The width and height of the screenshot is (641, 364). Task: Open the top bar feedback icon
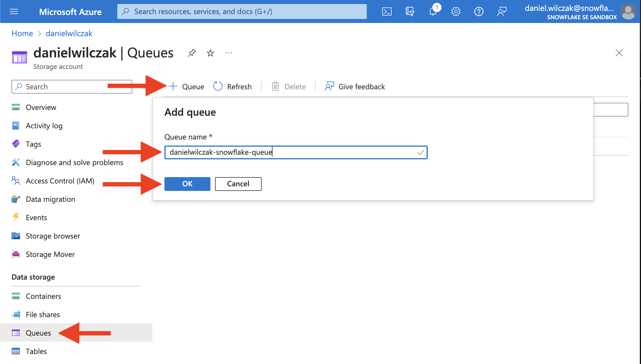tap(502, 11)
